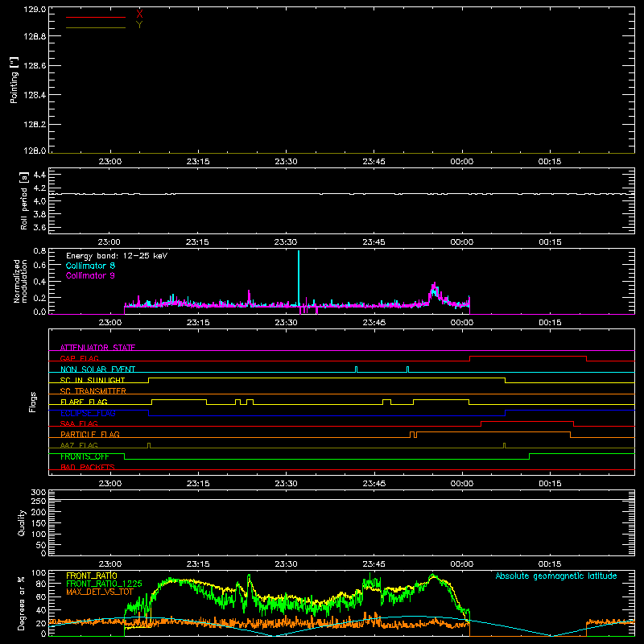Click the olive Y legend line

pos(96,27)
